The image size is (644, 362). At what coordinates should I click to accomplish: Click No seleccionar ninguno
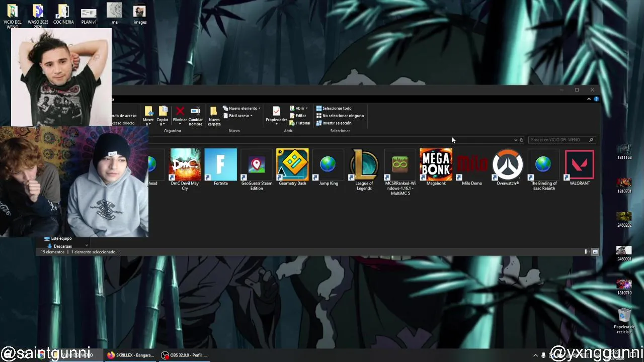click(x=340, y=116)
